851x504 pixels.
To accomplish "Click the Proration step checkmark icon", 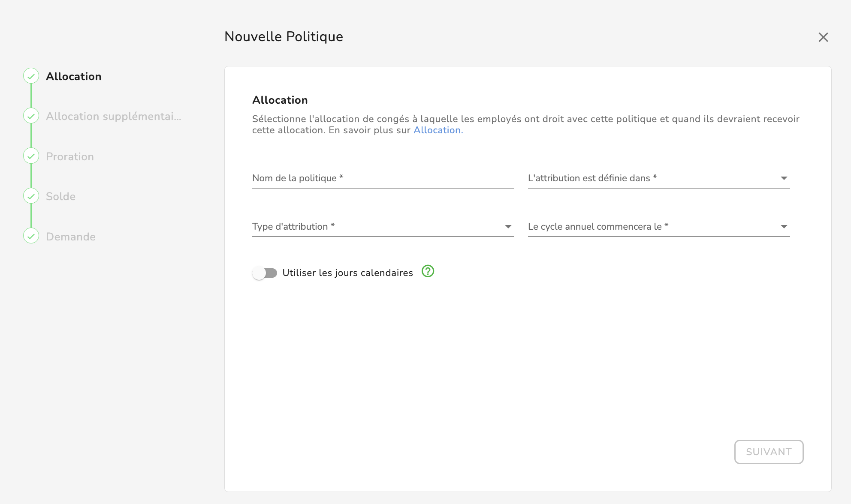I will click(x=31, y=156).
